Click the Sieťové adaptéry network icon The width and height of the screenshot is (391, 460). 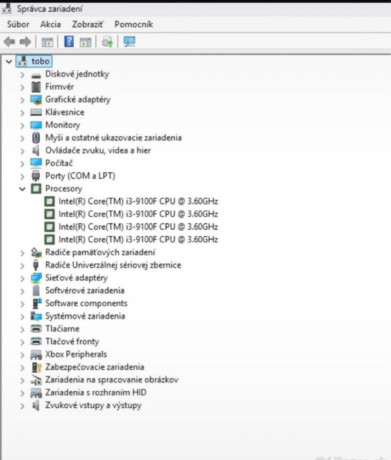coord(36,278)
